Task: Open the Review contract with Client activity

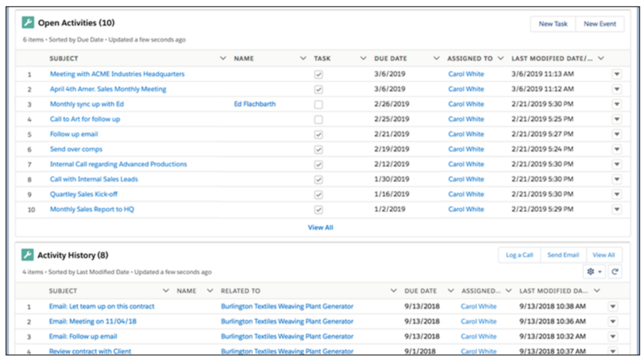Action: coord(90,351)
